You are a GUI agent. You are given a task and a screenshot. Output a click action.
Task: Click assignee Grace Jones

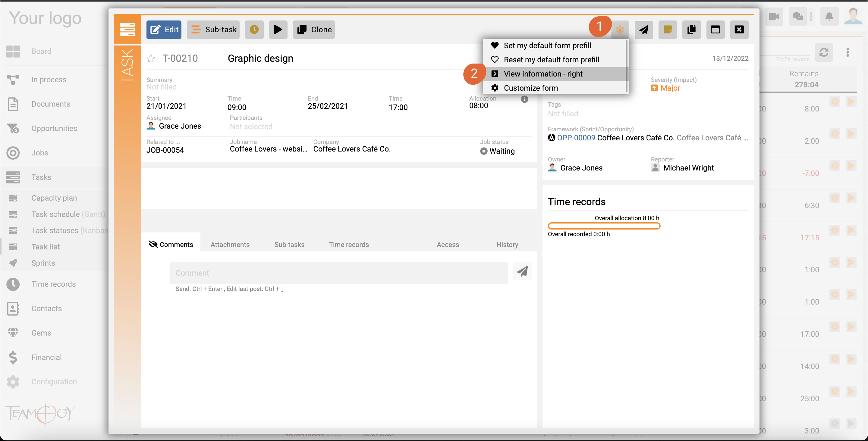click(x=174, y=126)
